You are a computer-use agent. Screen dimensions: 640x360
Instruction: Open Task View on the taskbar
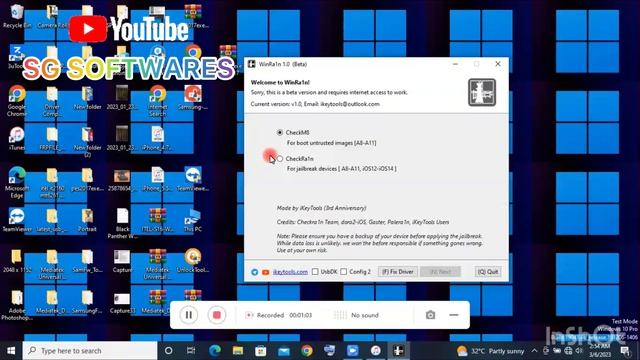tap(191, 351)
